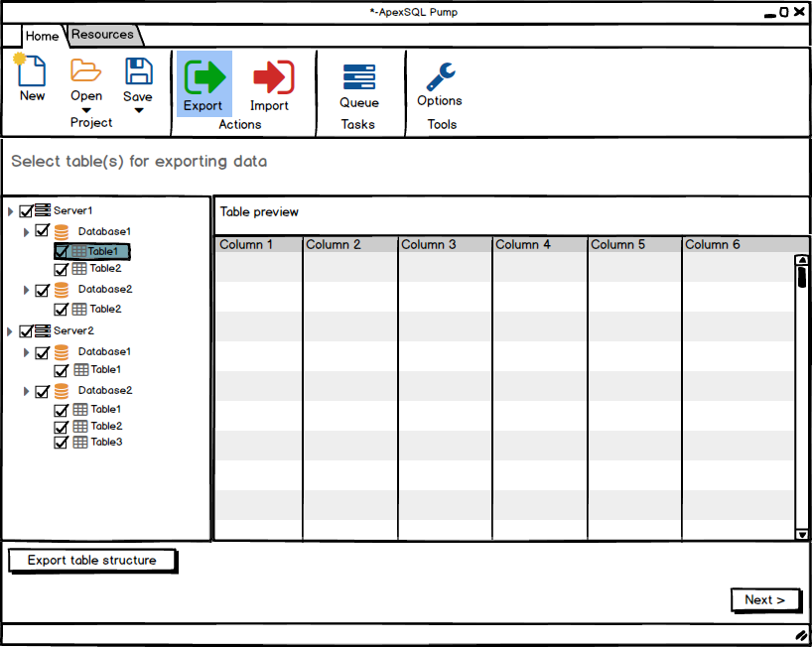812x647 pixels.
Task: Click the Column 1 header
Action: click(259, 245)
